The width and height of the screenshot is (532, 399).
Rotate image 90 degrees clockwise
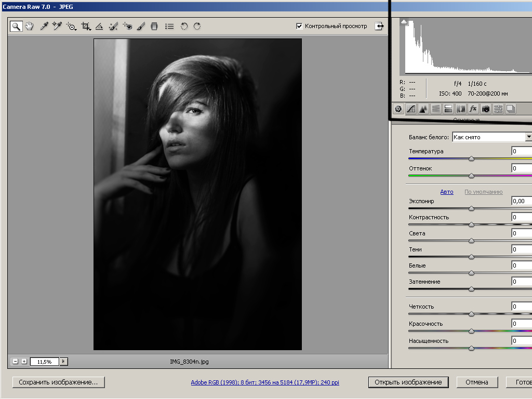click(x=197, y=26)
